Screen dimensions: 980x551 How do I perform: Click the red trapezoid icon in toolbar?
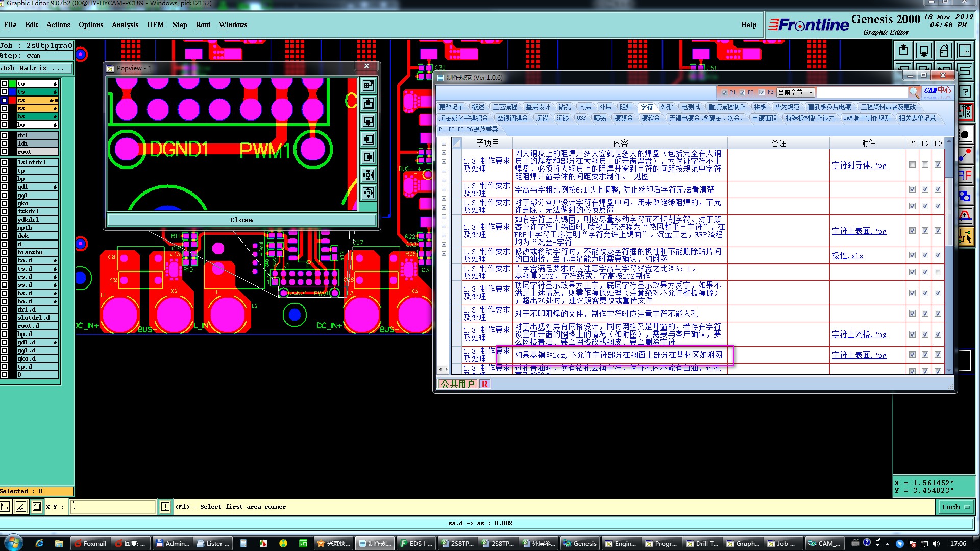point(965,216)
